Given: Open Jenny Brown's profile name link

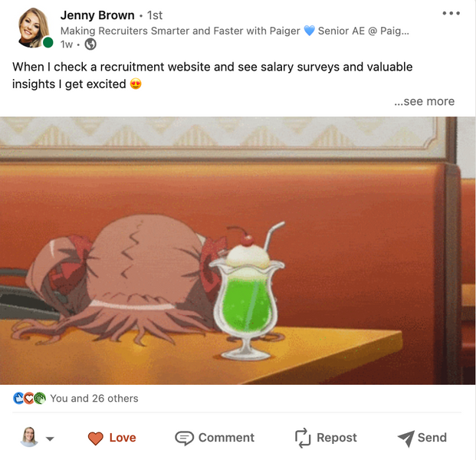Looking at the screenshot, I should tap(97, 15).
